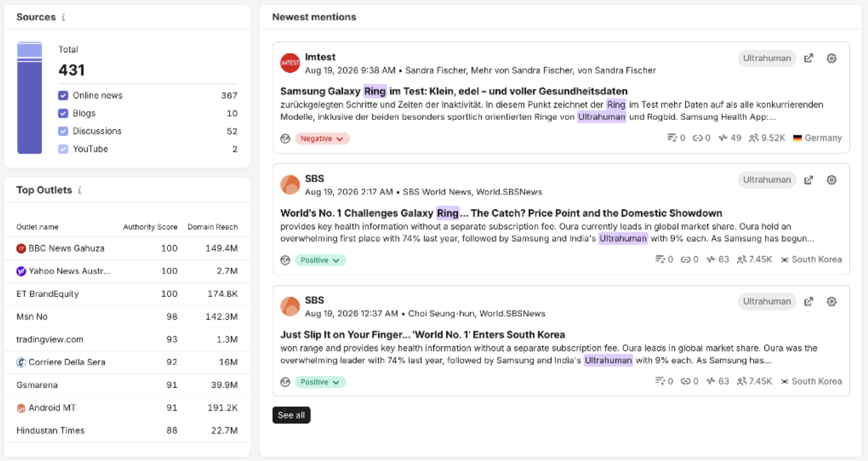Click the Gsmarena outlet name
The height and width of the screenshot is (461, 868).
click(37, 385)
